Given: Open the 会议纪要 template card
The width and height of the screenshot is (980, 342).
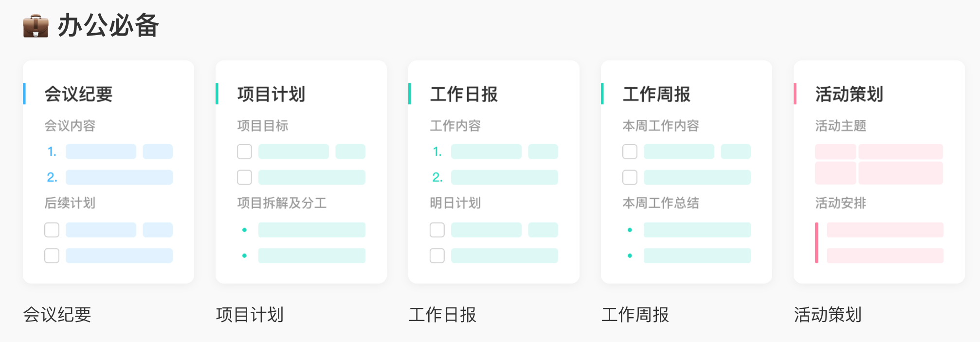Looking at the screenshot, I should click(109, 172).
